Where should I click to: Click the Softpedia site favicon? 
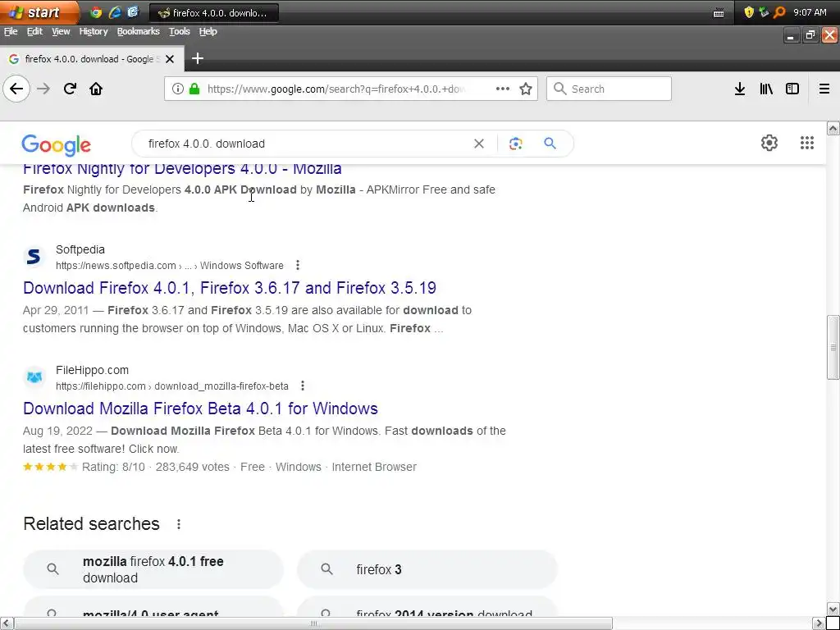[x=34, y=257]
